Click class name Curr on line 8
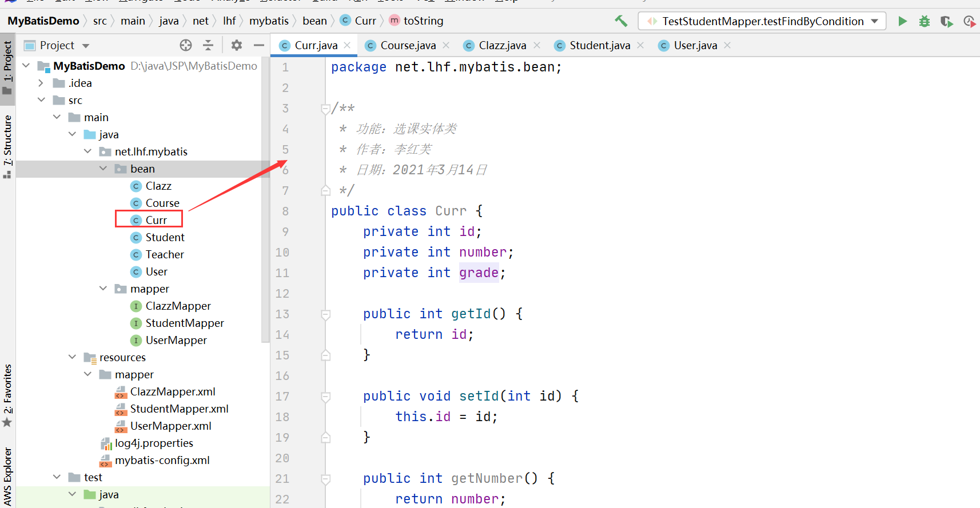 451,211
